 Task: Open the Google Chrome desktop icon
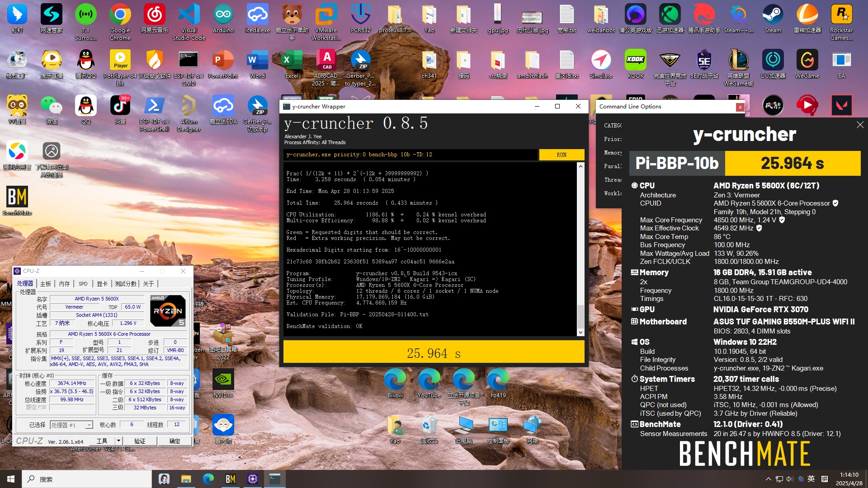coord(120,22)
